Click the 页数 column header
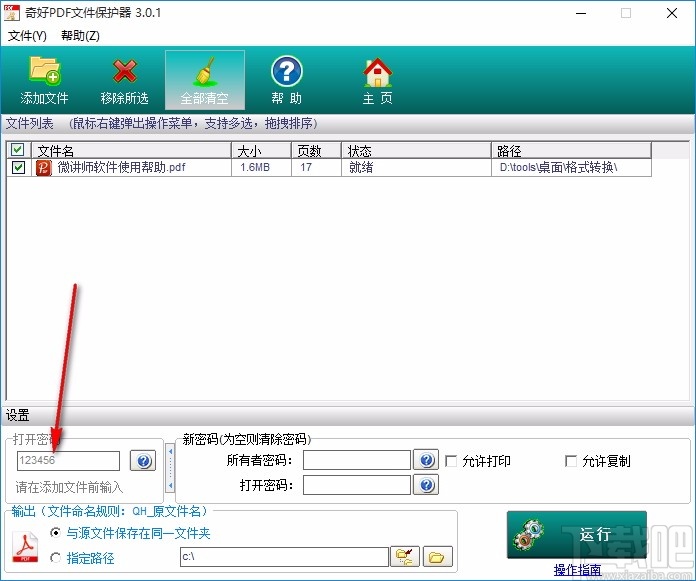 [316, 150]
